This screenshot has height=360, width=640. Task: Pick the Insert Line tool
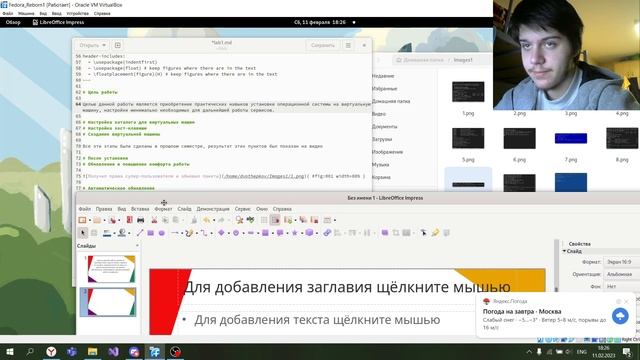140,233
